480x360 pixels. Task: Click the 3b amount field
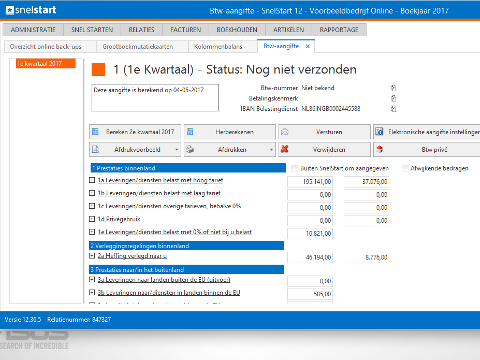310,294
